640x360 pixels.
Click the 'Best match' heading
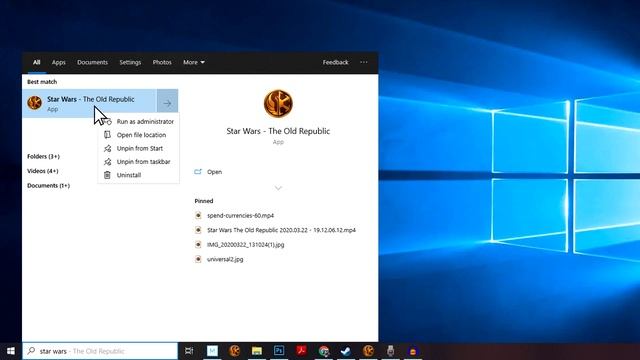42,82
